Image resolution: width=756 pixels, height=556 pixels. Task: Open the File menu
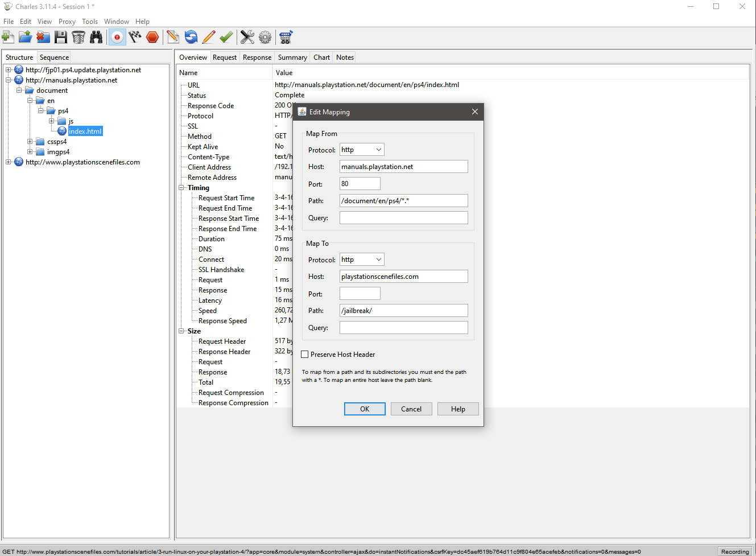pos(9,22)
